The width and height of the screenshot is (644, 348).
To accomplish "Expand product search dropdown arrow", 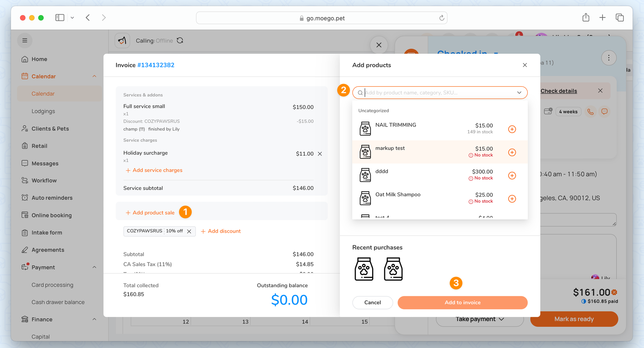I will coord(519,93).
